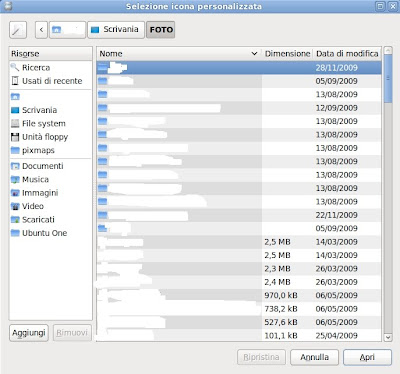The width and height of the screenshot is (400, 374).
Task: Click the Rimuovi bookmark button
Action: 72,333
